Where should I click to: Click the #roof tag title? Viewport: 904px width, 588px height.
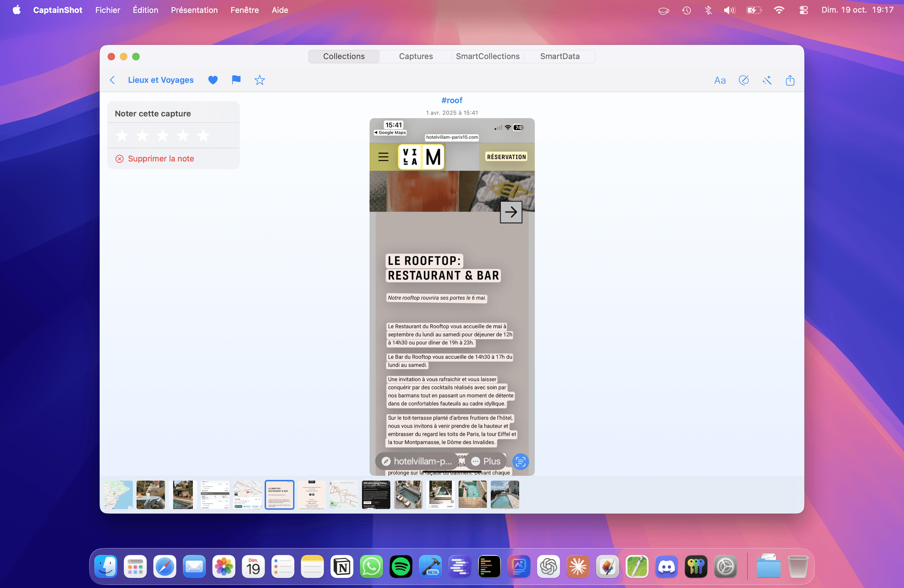[x=452, y=100]
